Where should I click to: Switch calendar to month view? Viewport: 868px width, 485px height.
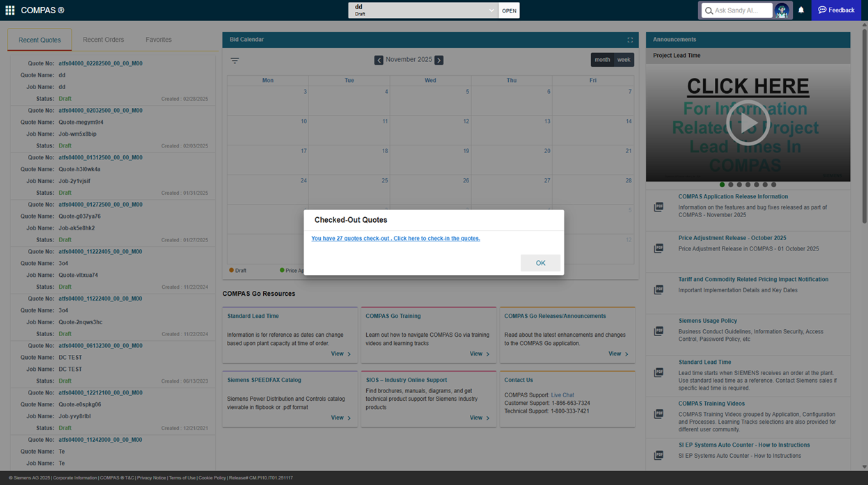tap(602, 60)
